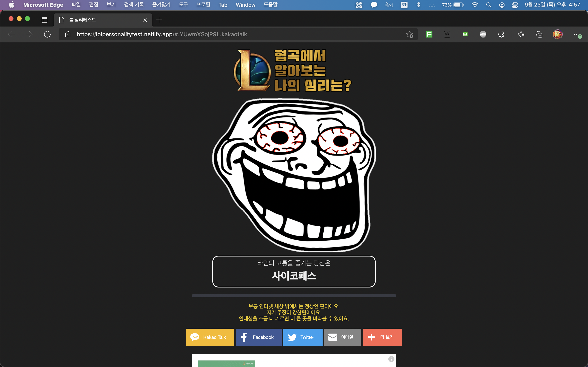Open vertical tabs panel icon
The width and height of the screenshot is (588, 367).
(x=45, y=20)
